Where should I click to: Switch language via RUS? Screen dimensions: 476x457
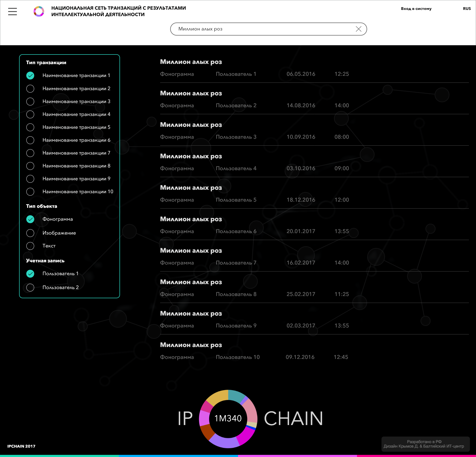point(467,9)
